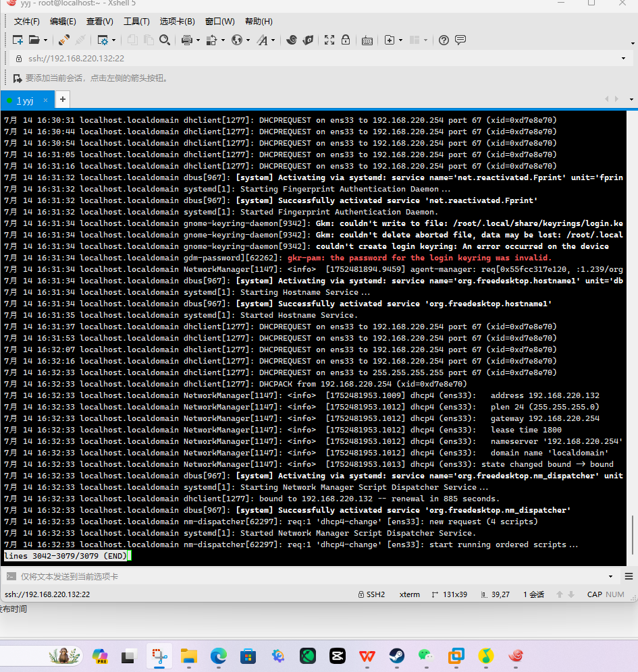Screen dimensions: 638x672
Task: Click the Xftp swirl icon
Action: (292, 40)
